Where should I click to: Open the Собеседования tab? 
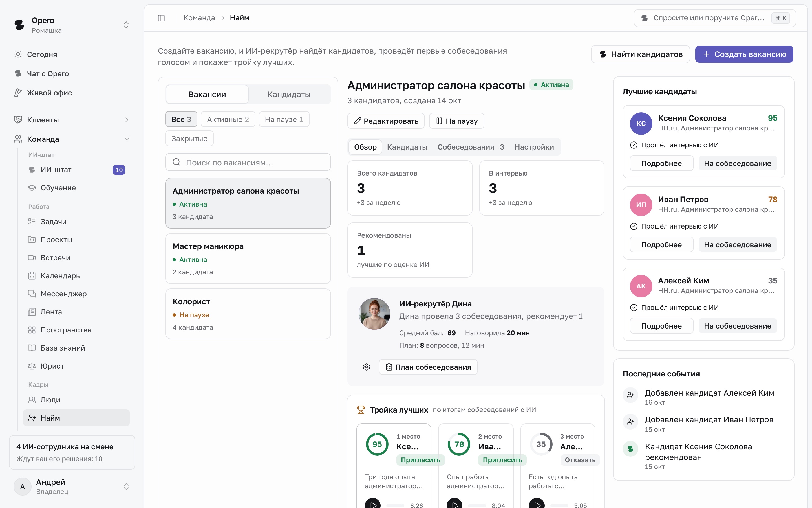pos(471,147)
